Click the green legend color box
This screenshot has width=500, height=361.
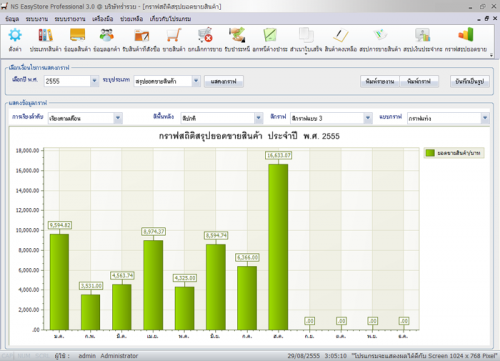click(x=430, y=153)
